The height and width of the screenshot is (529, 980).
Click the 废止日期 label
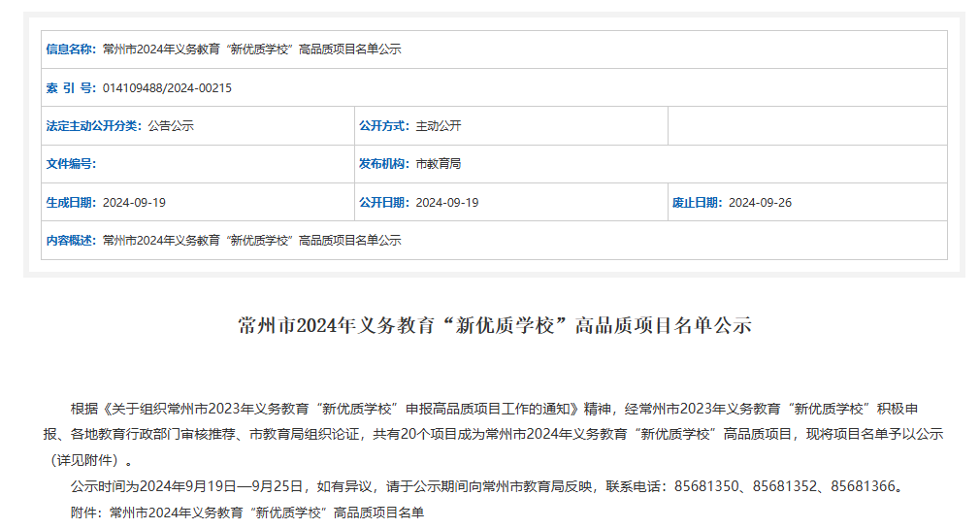(697, 203)
